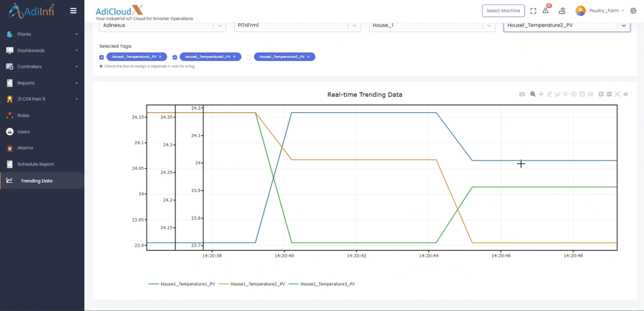
Task: Click the 24.15 label on leftmost y-axis
Action: point(138,117)
